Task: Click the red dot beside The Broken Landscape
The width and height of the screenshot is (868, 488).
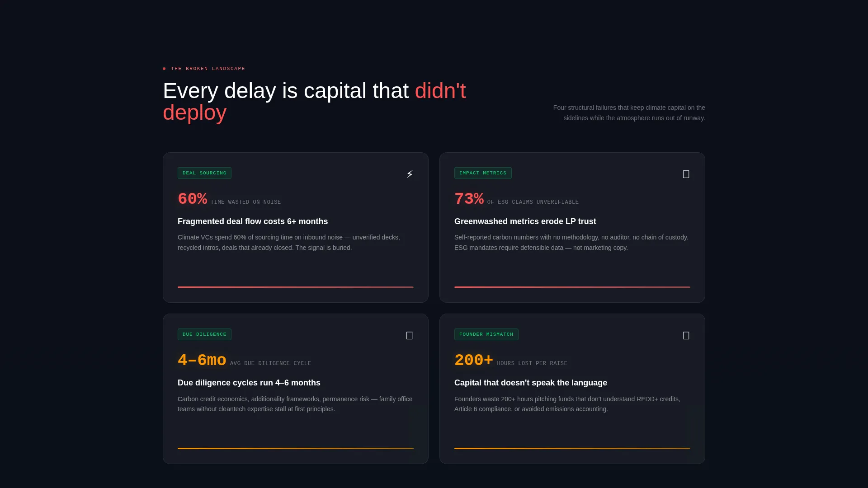Action: tap(164, 69)
